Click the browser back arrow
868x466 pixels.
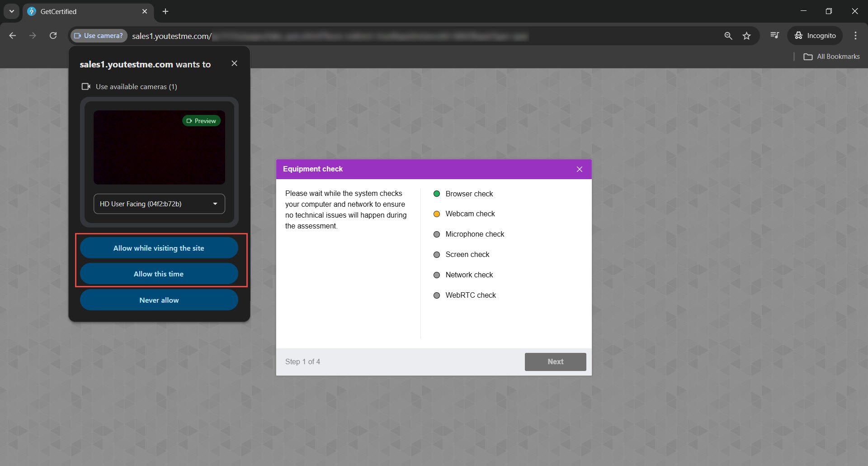(x=13, y=36)
